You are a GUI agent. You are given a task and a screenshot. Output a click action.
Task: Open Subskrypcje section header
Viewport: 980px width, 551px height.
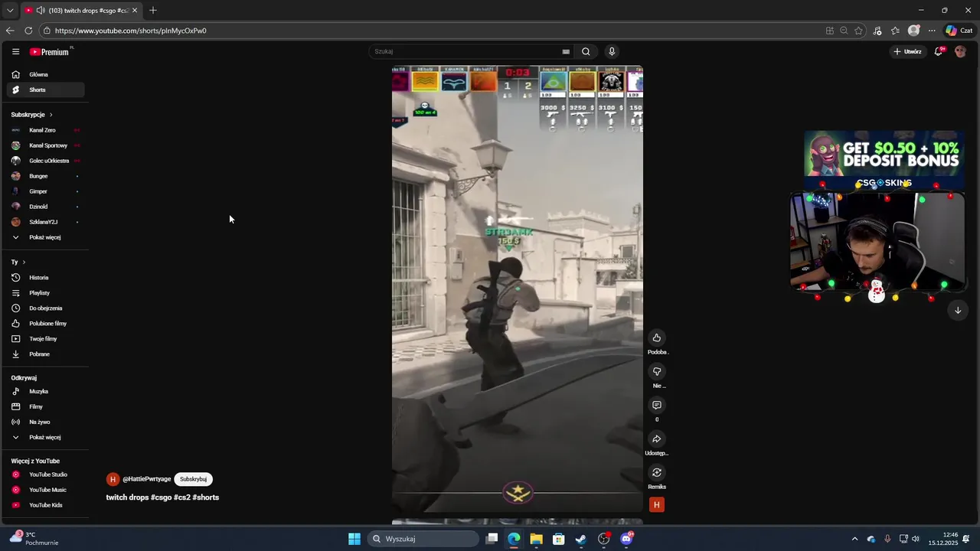pyautogui.click(x=31, y=115)
